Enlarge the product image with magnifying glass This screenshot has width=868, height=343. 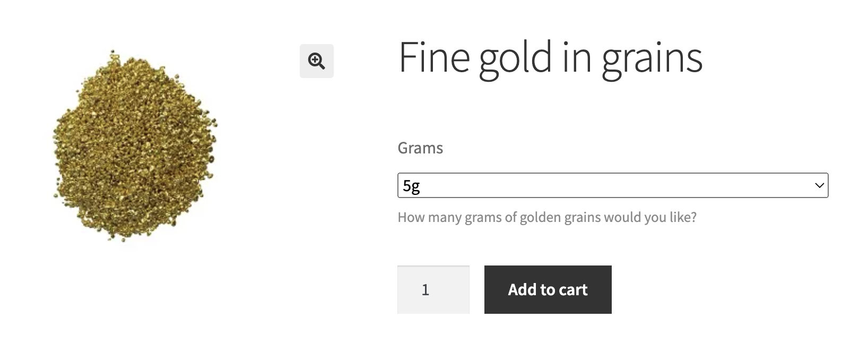(317, 61)
